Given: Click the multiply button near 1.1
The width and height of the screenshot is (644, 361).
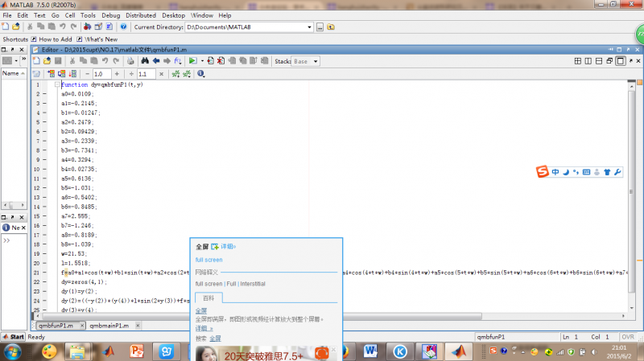Looking at the screenshot, I should tap(162, 74).
